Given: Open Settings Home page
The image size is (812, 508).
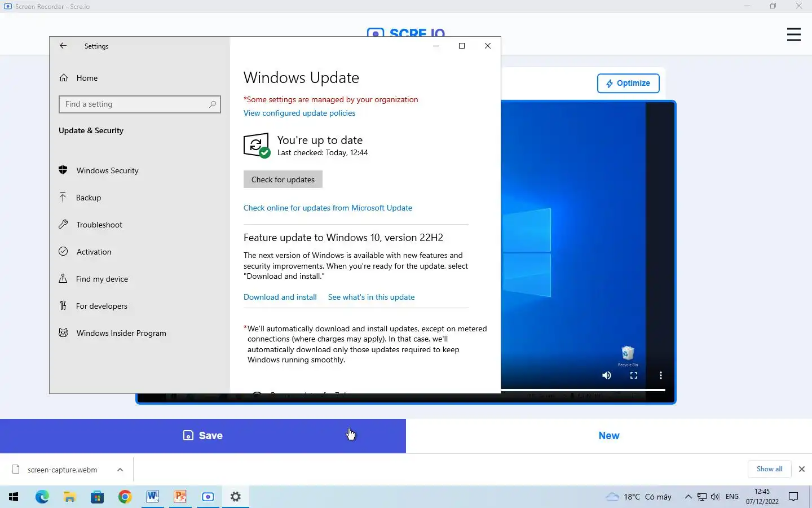Looking at the screenshot, I should coord(87,78).
